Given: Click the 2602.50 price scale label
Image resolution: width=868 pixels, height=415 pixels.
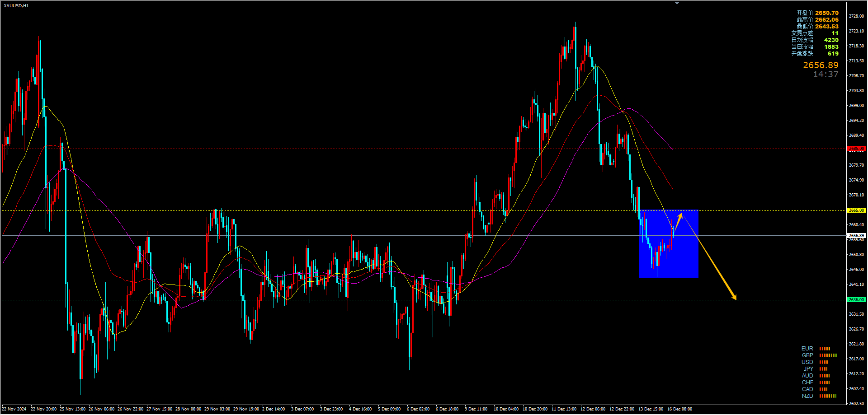Looking at the screenshot, I should coord(856,404).
